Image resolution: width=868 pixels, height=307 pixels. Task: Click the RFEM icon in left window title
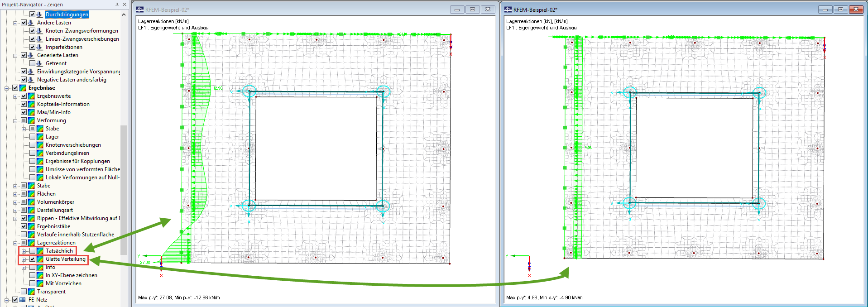click(140, 10)
